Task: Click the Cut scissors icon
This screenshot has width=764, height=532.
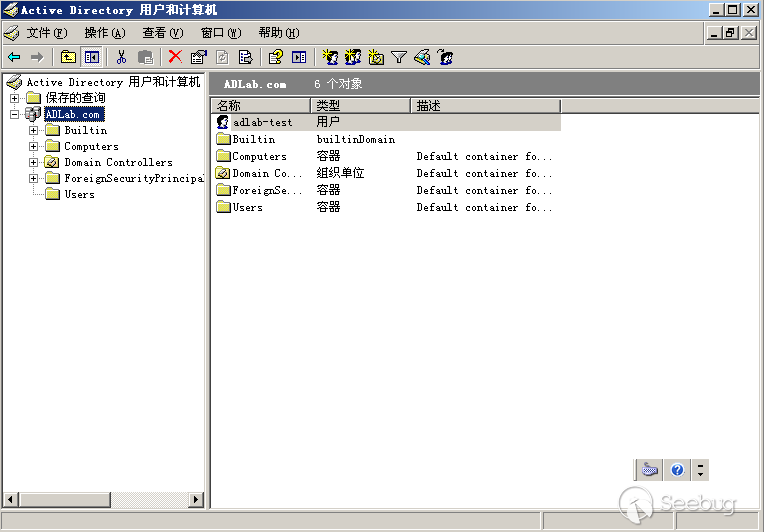Action: 121,57
